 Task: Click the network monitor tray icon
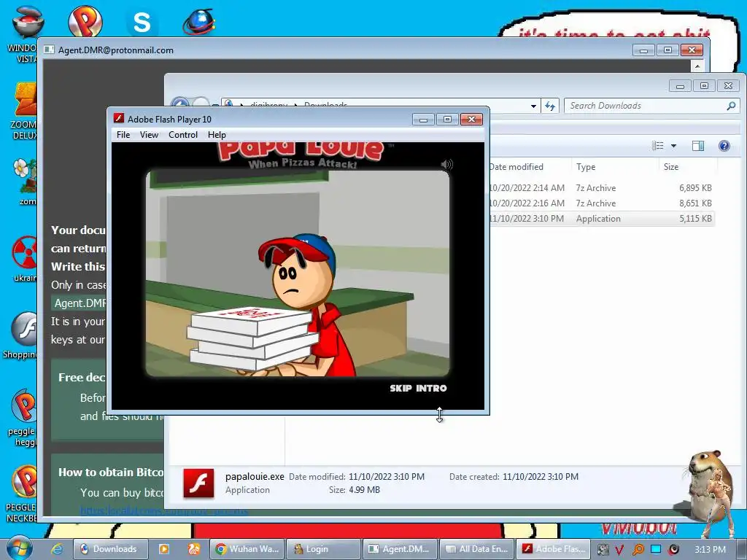(656, 549)
